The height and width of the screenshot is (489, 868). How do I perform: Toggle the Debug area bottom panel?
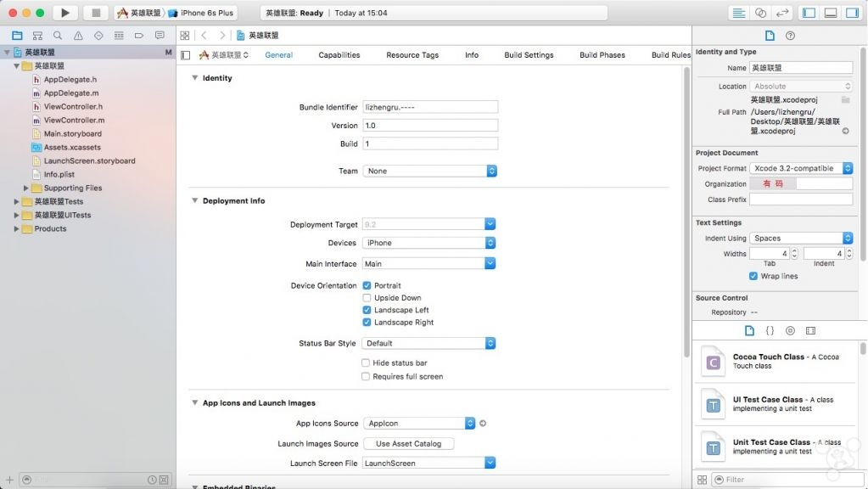tap(830, 13)
